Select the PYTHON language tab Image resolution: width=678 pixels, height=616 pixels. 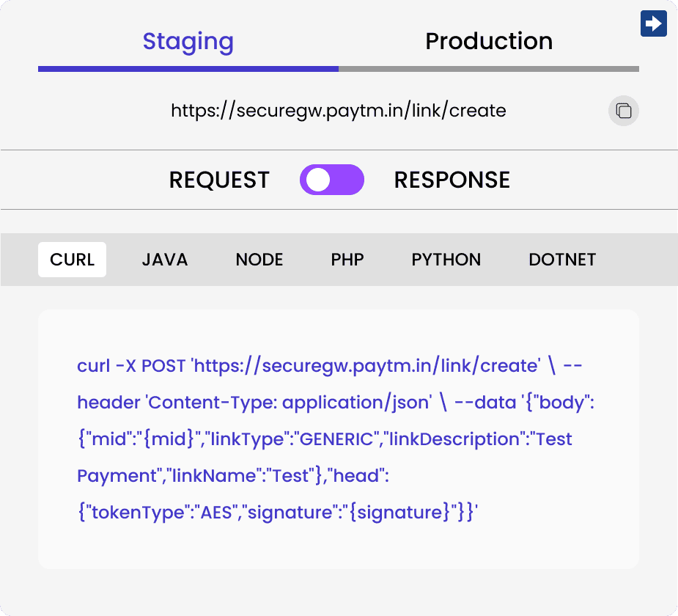[446, 260]
